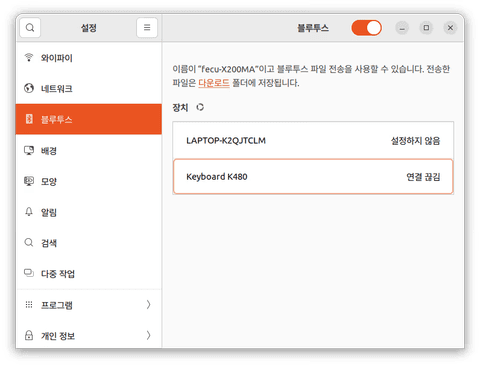Image resolution: width=480 pixels, height=366 pixels.
Task: Click the apps grid icon beside 프로그램
Action: [29, 304]
